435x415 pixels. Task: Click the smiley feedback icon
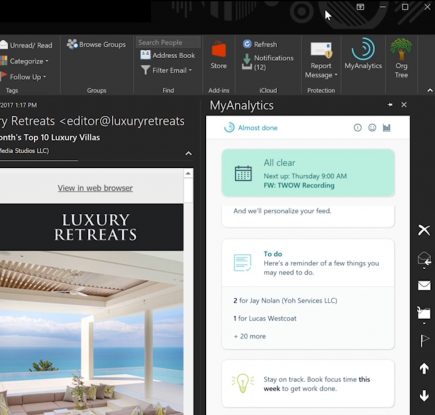click(x=372, y=128)
